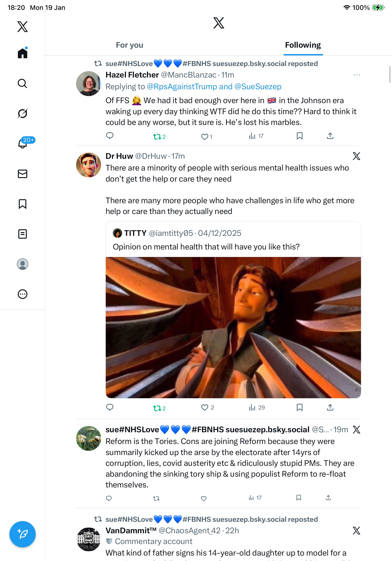Open Bookmarks in the left sidebar

pos(23,204)
